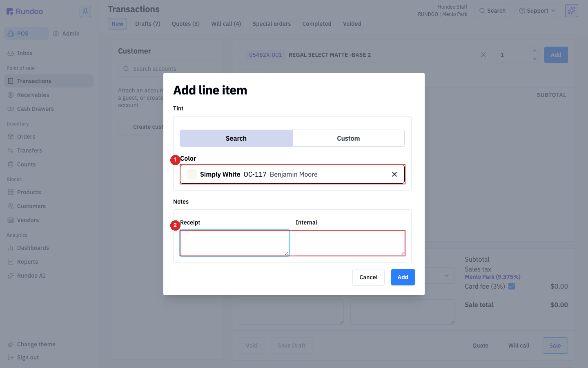
Task: Open Cash Drawers in the sidebar
Action: 49,109
